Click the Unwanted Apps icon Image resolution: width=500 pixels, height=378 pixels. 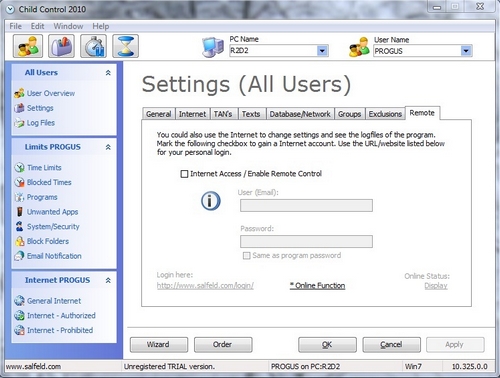(x=20, y=212)
